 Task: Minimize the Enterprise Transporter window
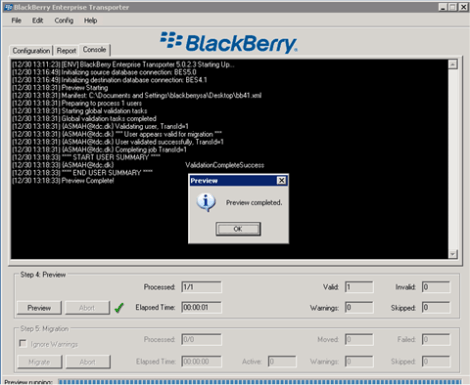pos(442,7)
